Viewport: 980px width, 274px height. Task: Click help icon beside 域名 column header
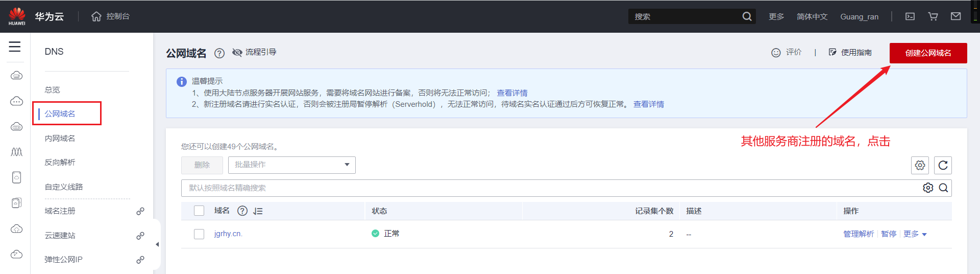pos(242,211)
